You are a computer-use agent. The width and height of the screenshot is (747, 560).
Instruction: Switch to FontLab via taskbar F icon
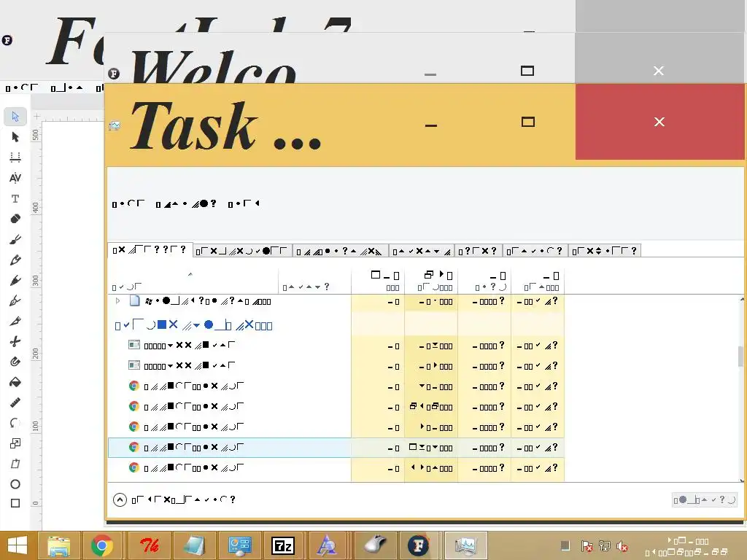(418, 545)
